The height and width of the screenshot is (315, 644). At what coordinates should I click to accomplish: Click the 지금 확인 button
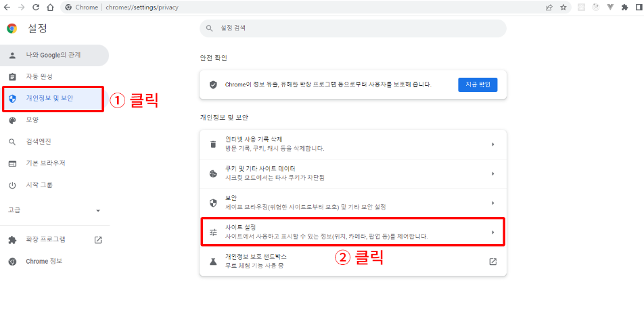tap(478, 84)
